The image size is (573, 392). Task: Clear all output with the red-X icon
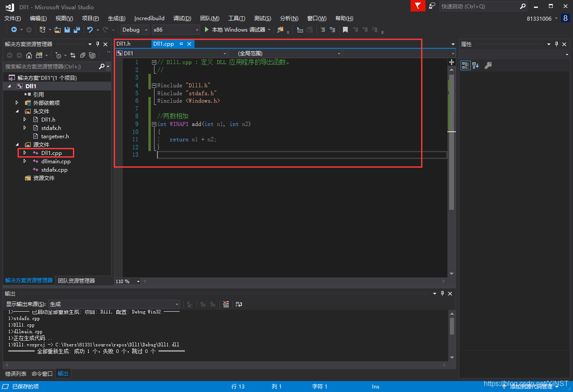click(x=226, y=304)
